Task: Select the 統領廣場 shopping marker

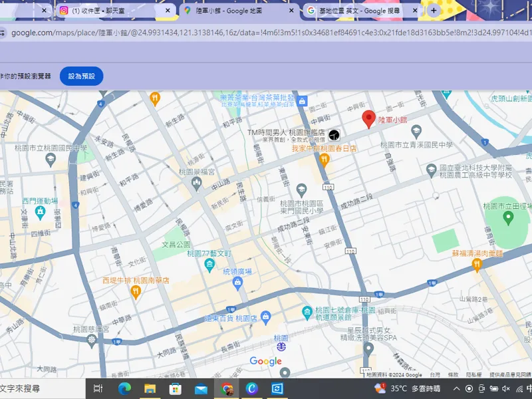Action: (237, 284)
